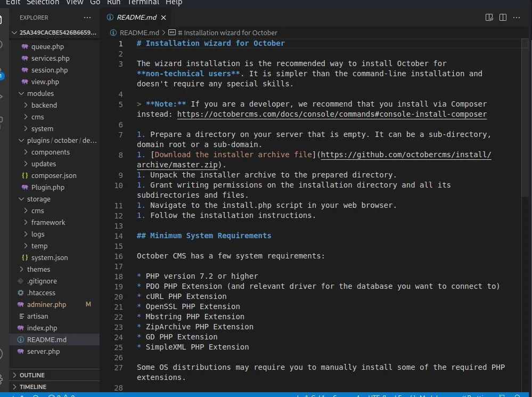Expand the TIMELINE section
Viewport: 532px width, 397px height.
[x=32, y=387]
